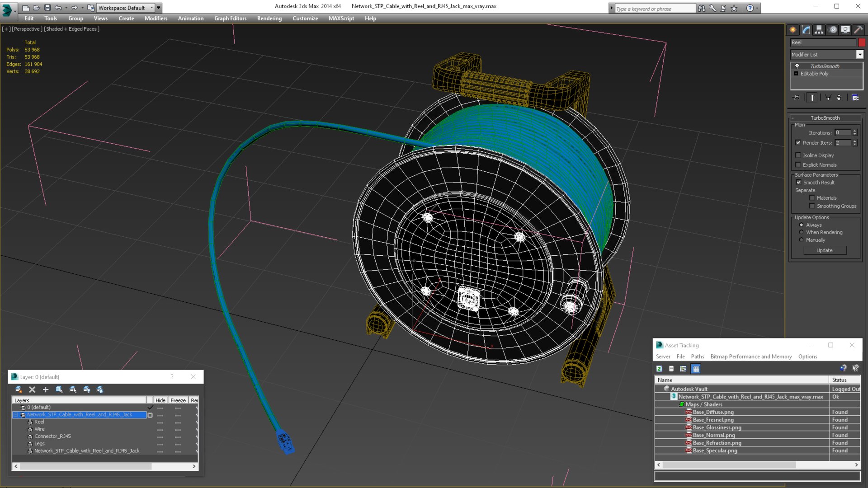Select the Connector_RJ45 layer item
This screenshot has height=488, width=868.
pos(52,436)
